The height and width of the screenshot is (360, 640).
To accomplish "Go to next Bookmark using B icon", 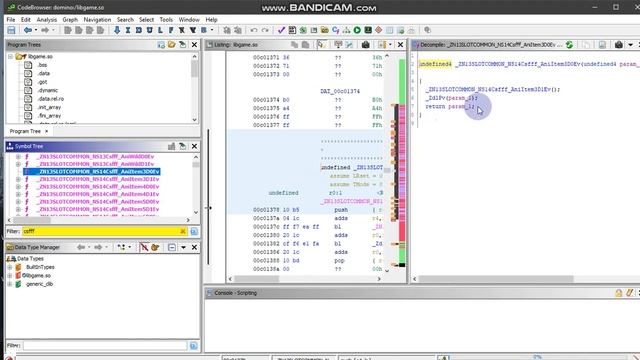I will click(204, 30).
